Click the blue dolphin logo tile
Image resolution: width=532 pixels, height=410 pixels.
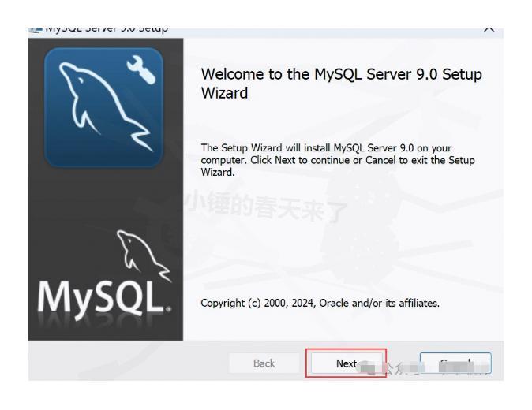click(x=103, y=107)
